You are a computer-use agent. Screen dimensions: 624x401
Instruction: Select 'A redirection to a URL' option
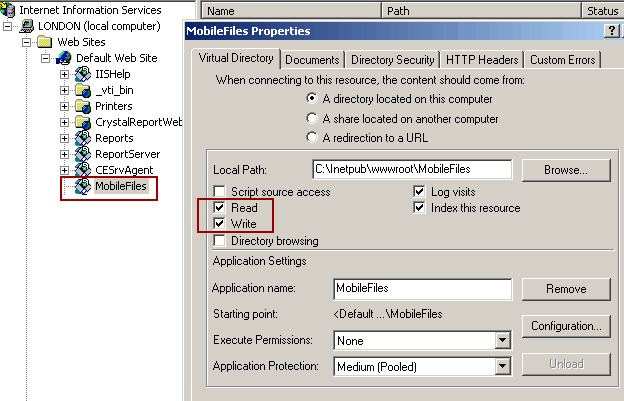click(313, 136)
